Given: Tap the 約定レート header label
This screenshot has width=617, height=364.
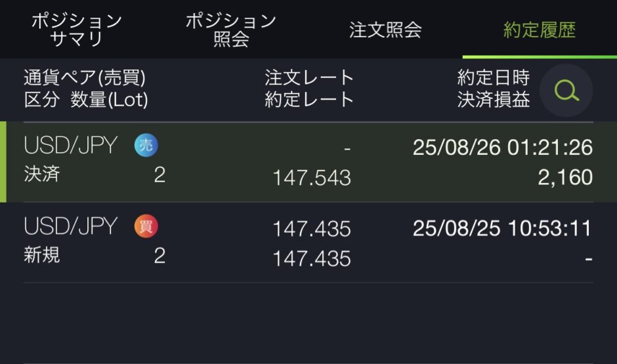Looking at the screenshot, I should click(309, 100).
